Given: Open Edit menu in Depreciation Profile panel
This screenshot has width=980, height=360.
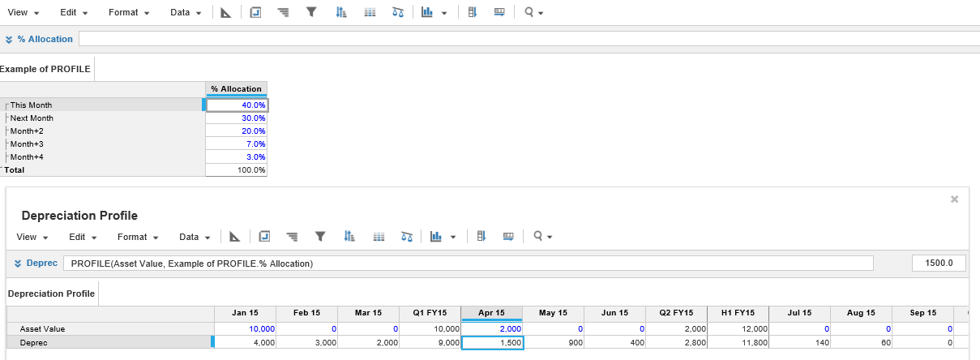Looking at the screenshot, I should click(x=83, y=237).
